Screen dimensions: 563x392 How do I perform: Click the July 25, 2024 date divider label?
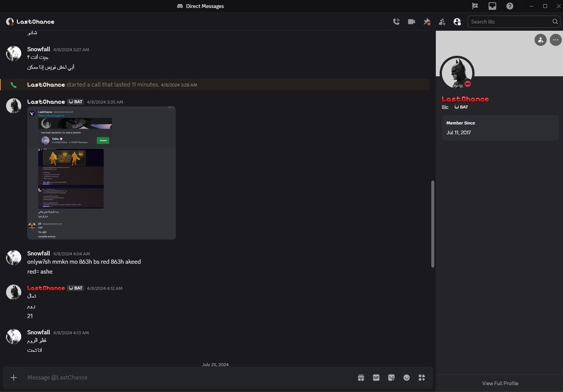point(215,364)
